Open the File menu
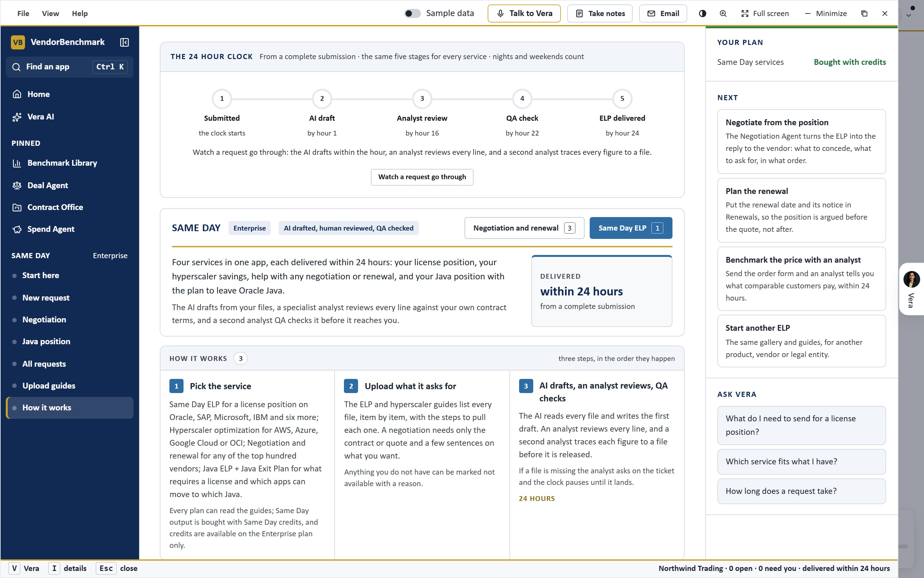This screenshot has height=578, width=924. tap(23, 13)
